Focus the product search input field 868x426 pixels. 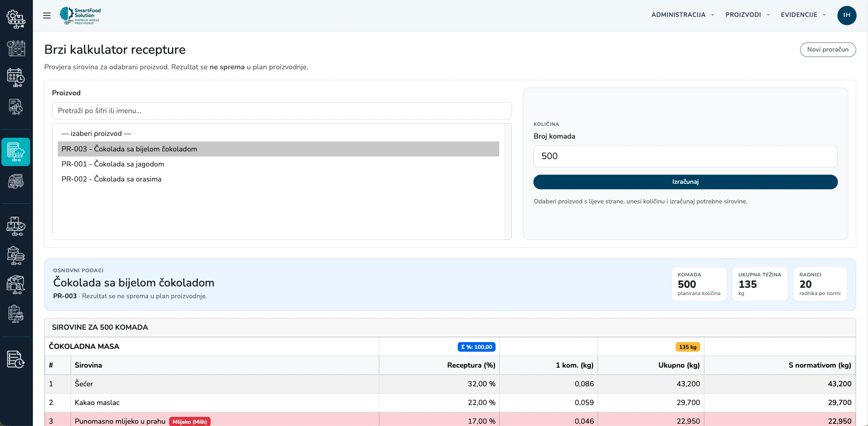pos(282,111)
